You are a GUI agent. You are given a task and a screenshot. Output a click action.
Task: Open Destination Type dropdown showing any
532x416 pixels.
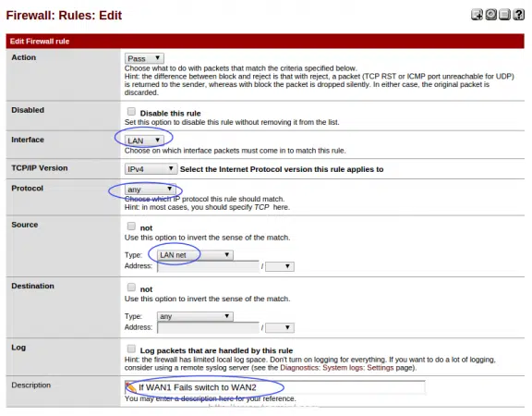pos(195,316)
